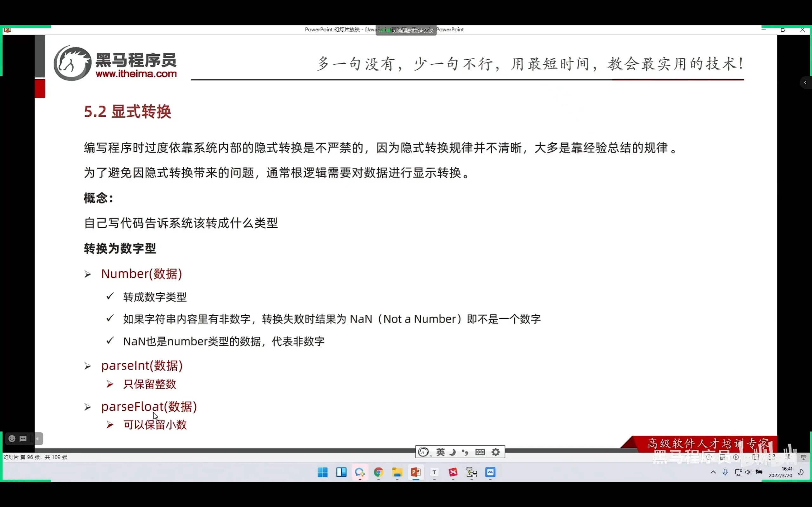Click the 16:41 clock and date
The height and width of the screenshot is (507, 812).
coord(781,472)
